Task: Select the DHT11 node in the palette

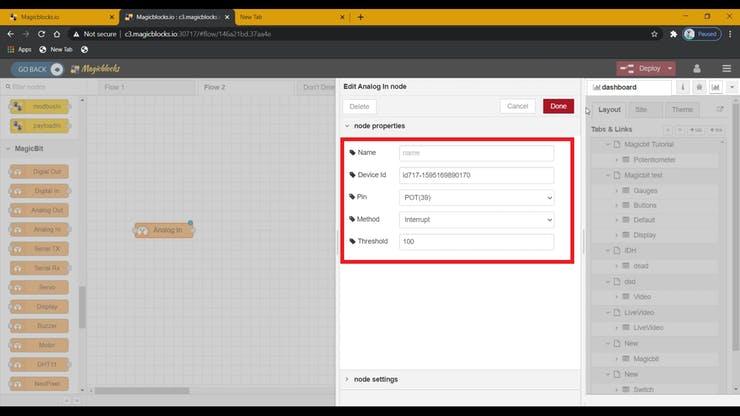Action: (40, 362)
